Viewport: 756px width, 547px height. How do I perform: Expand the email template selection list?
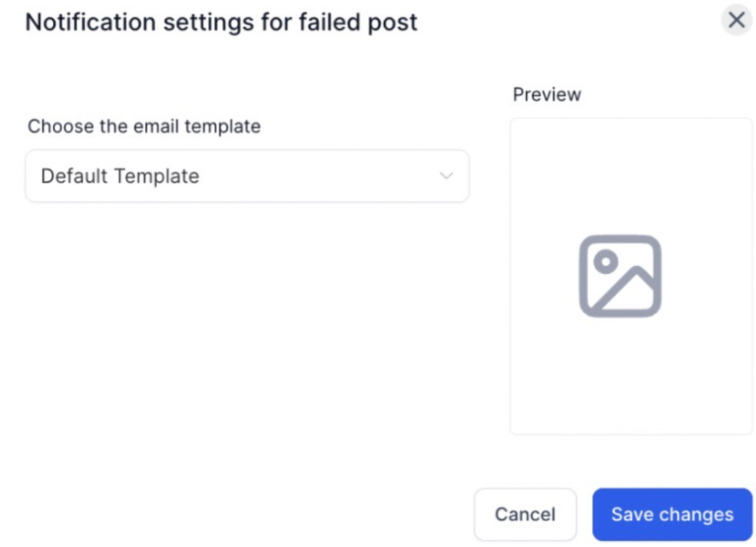[x=247, y=176]
